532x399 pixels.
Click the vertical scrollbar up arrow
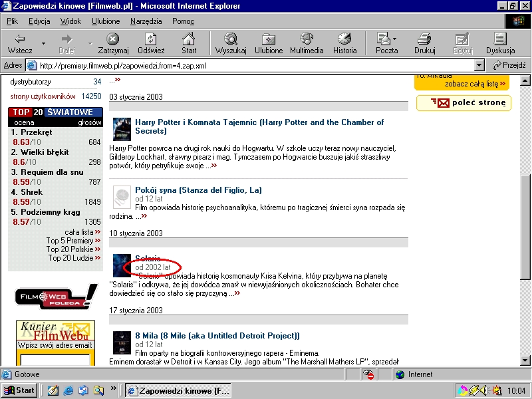click(x=525, y=80)
